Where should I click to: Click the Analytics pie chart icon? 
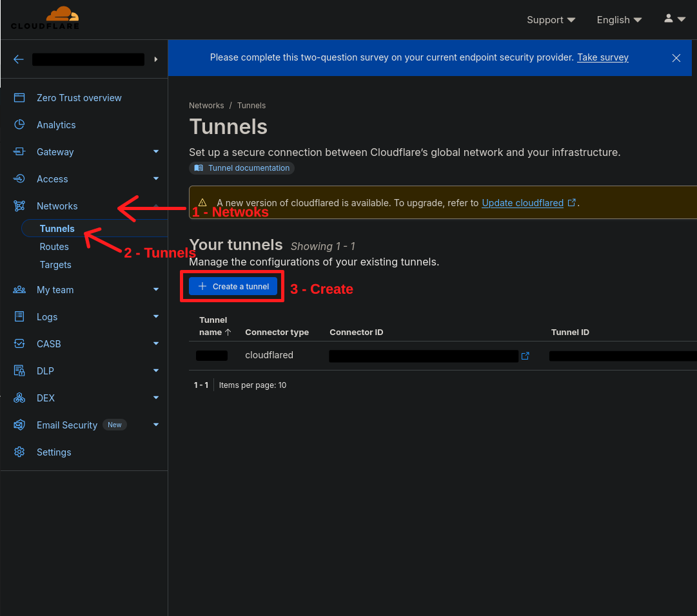[x=19, y=125]
